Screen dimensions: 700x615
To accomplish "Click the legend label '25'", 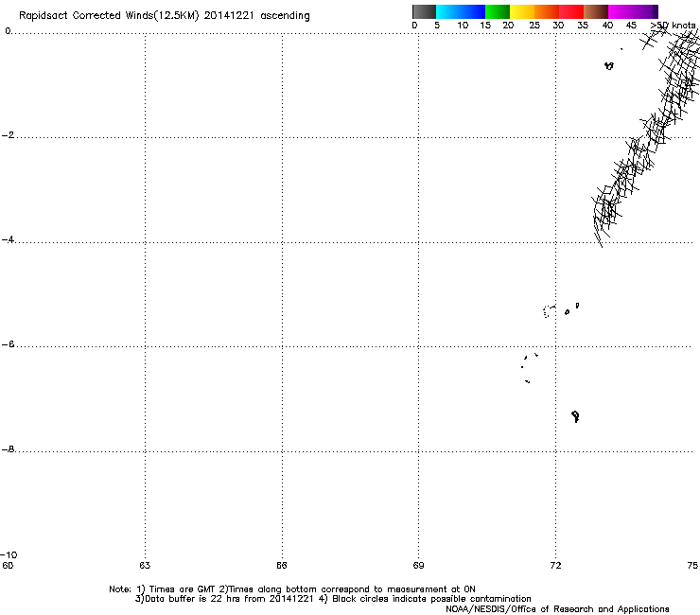I will (x=534, y=26).
